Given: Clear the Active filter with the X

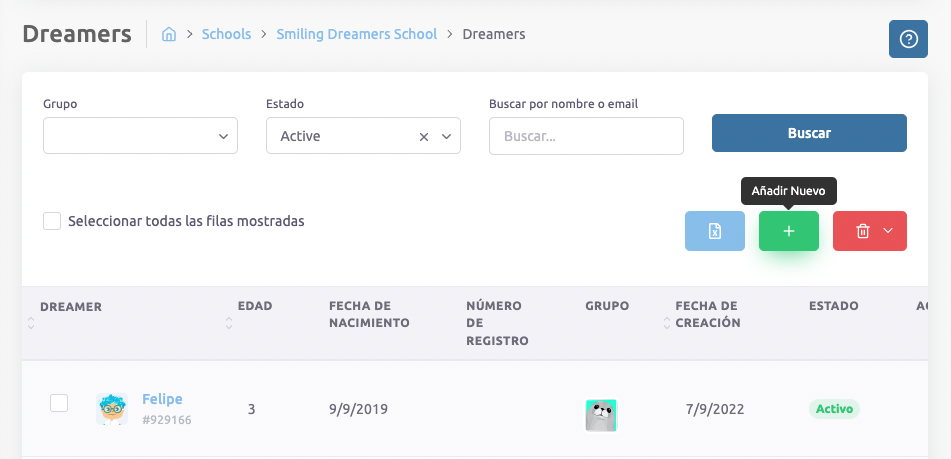Looking at the screenshot, I should [424, 136].
